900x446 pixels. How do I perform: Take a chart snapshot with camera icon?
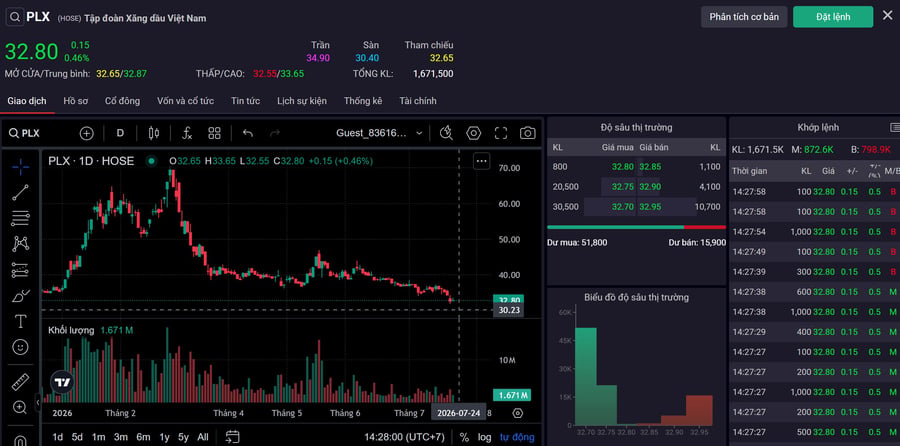click(527, 133)
